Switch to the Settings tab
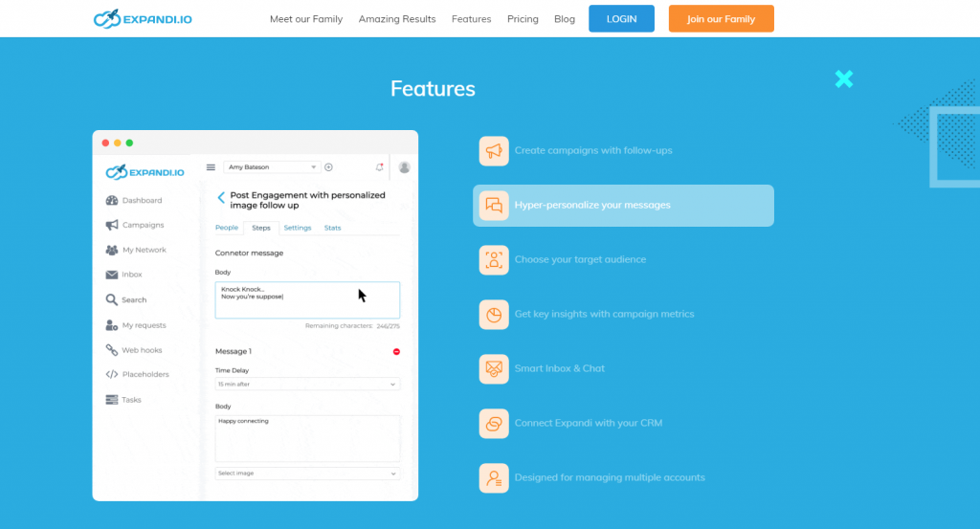Viewport: 980px width, 529px height. [298, 228]
